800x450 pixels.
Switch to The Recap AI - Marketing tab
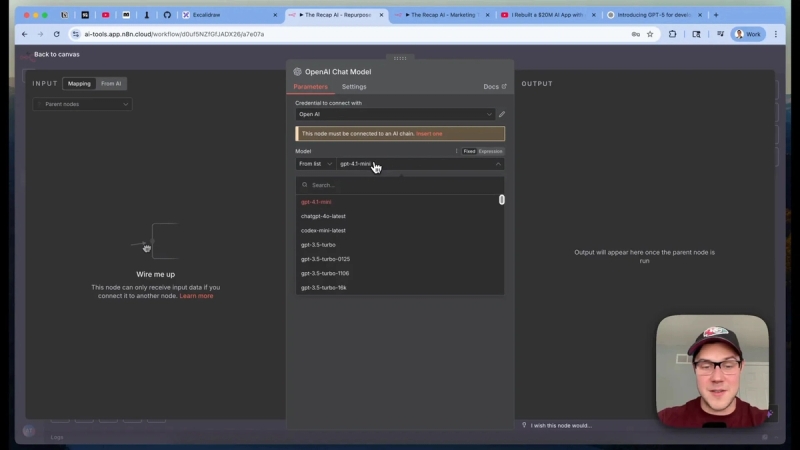(x=443, y=15)
